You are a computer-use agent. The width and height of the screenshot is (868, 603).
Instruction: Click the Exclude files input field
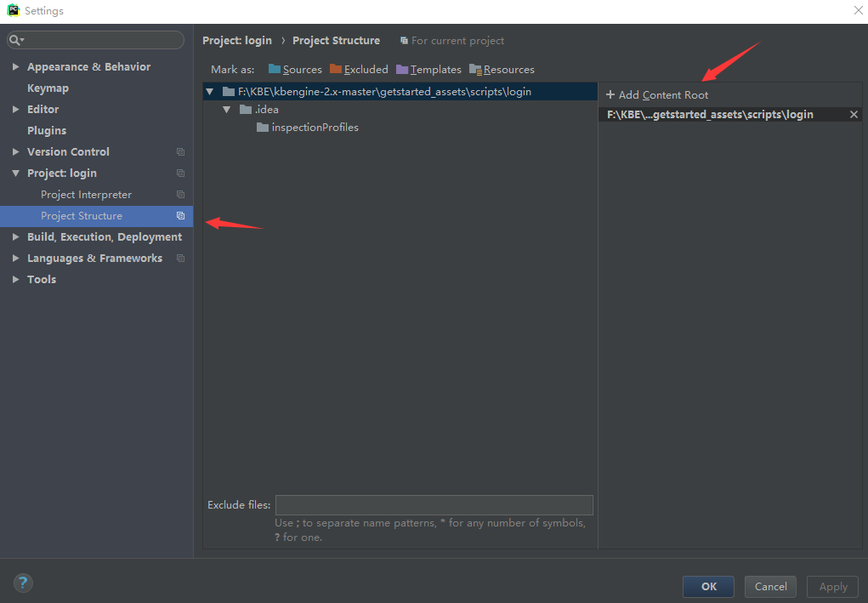pyautogui.click(x=434, y=505)
